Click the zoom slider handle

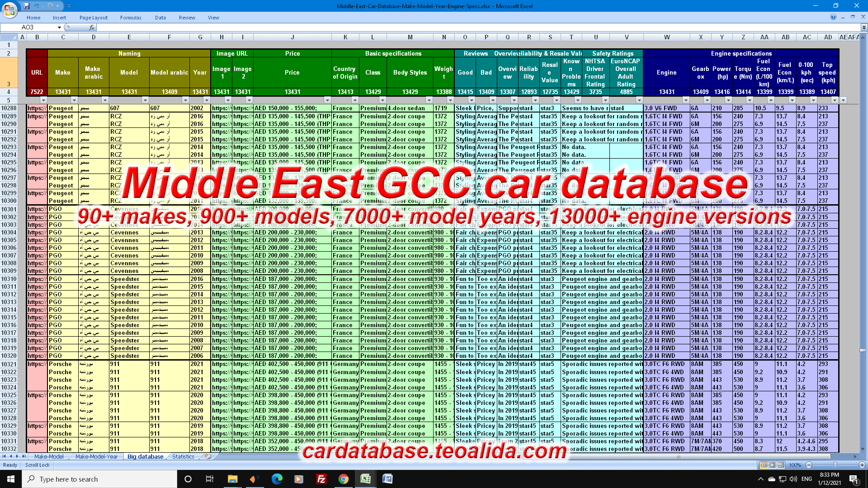click(x=835, y=465)
